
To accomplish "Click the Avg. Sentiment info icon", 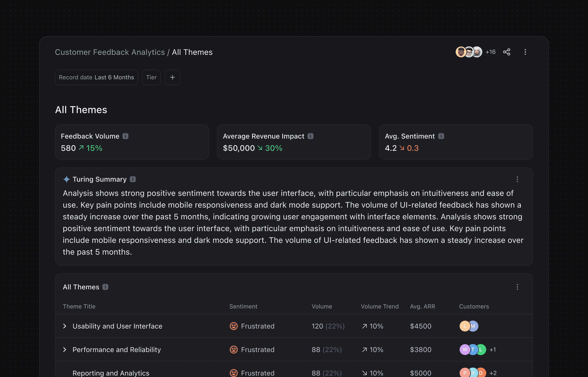I will click(x=441, y=136).
